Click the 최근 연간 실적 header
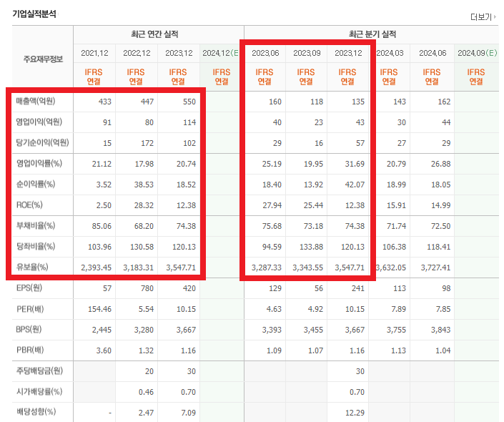The image size is (504, 422). point(154,34)
